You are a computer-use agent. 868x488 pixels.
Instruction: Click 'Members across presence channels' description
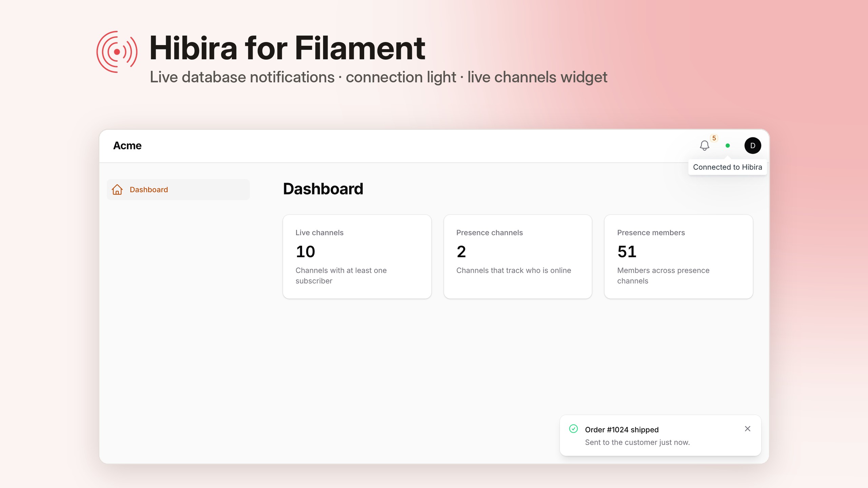coord(663,276)
